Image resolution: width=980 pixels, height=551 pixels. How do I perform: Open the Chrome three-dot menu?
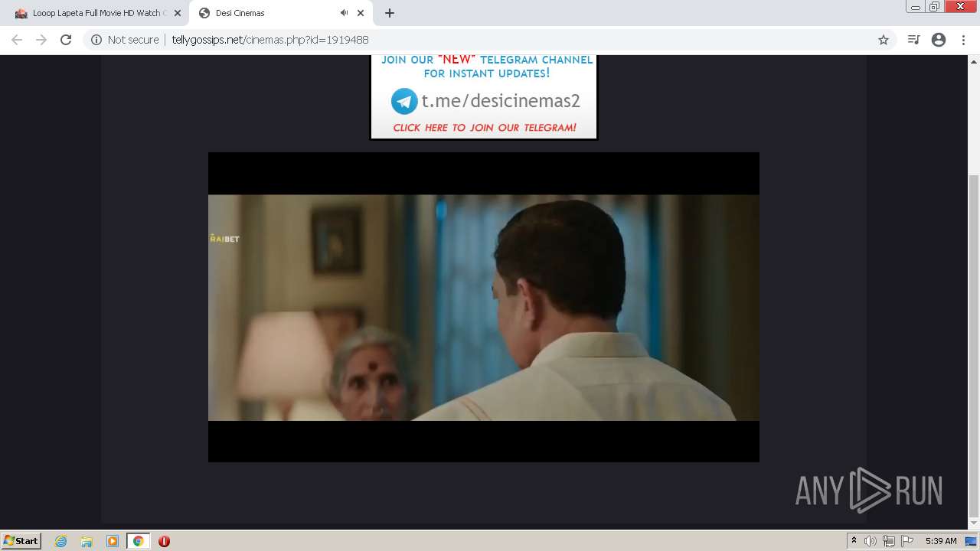pos(963,40)
